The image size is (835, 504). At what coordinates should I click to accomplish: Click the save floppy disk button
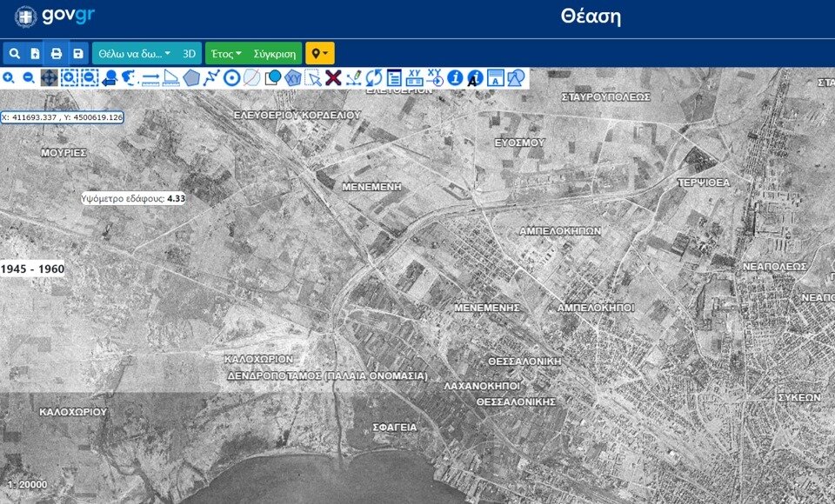pos(77,54)
